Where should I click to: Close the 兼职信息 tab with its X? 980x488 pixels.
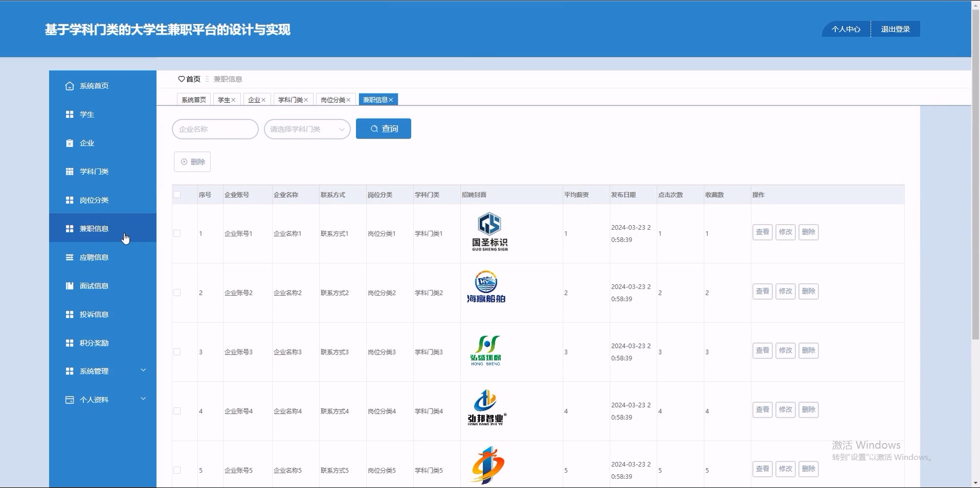tap(391, 100)
